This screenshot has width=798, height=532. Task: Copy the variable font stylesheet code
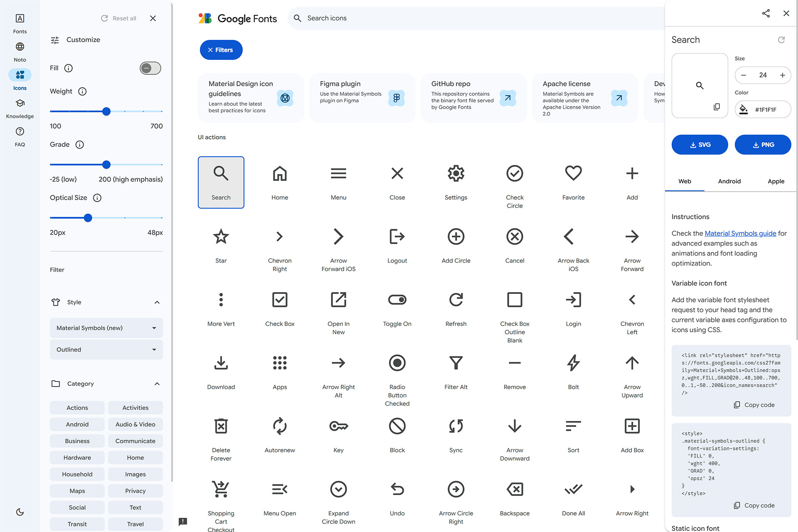pyautogui.click(x=754, y=404)
